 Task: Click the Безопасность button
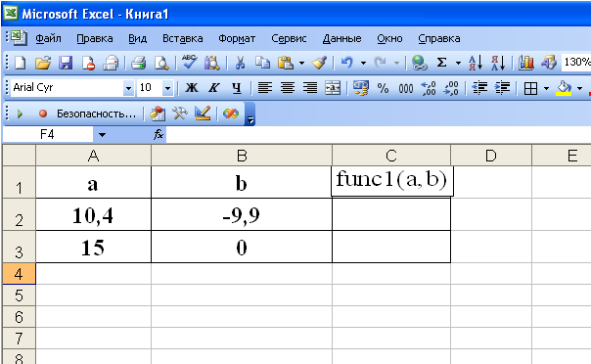(96, 114)
